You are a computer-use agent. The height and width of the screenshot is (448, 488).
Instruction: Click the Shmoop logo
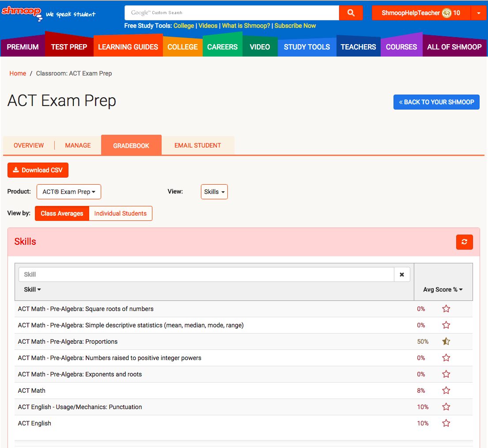tap(22, 13)
